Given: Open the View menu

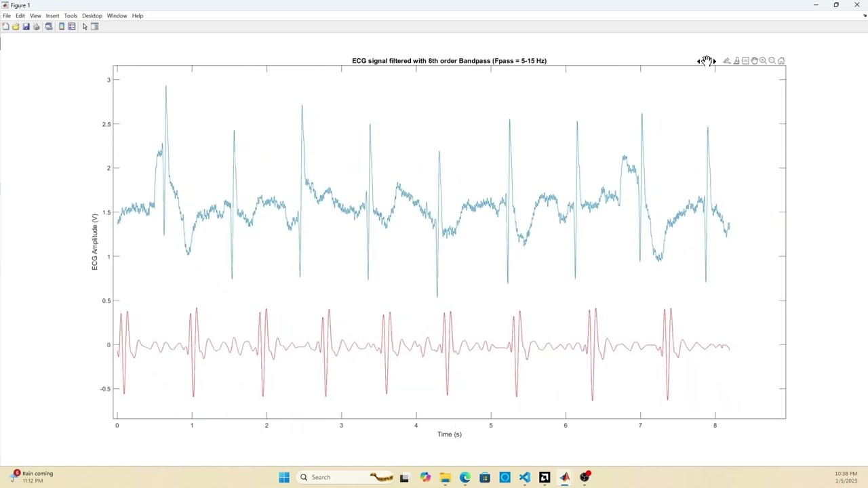Looking at the screenshot, I should click(35, 16).
